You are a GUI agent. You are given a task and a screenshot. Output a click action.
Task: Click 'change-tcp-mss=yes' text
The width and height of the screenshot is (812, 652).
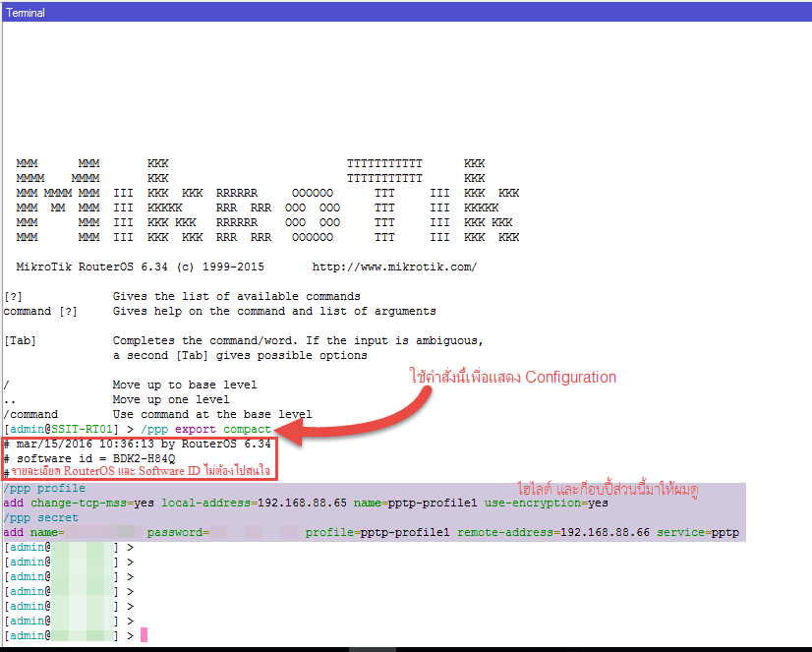pos(92,503)
